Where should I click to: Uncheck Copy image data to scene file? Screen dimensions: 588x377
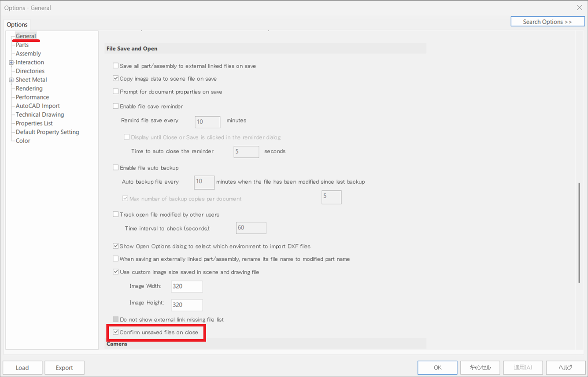[116, 79]
